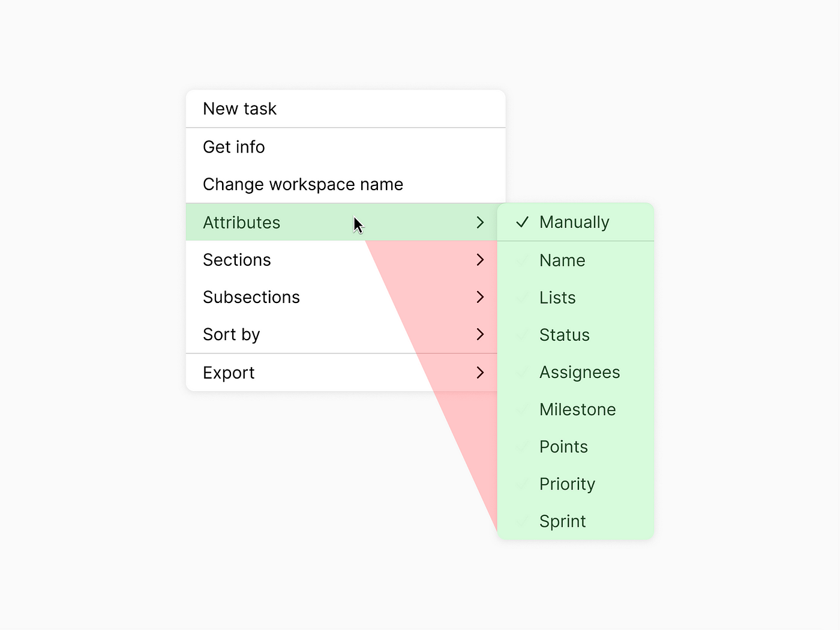This screenshot has height=630, width=840.
Task: Enable the Name attribute option
Action: pos(562,260)
